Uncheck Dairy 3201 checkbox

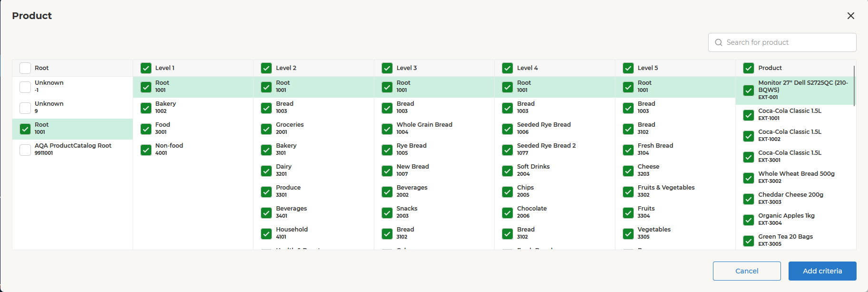point(266,171)
